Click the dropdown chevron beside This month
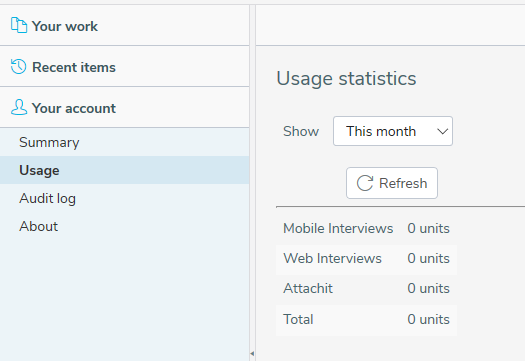Screen dimensions: 525x361 [x=443, y=132]
